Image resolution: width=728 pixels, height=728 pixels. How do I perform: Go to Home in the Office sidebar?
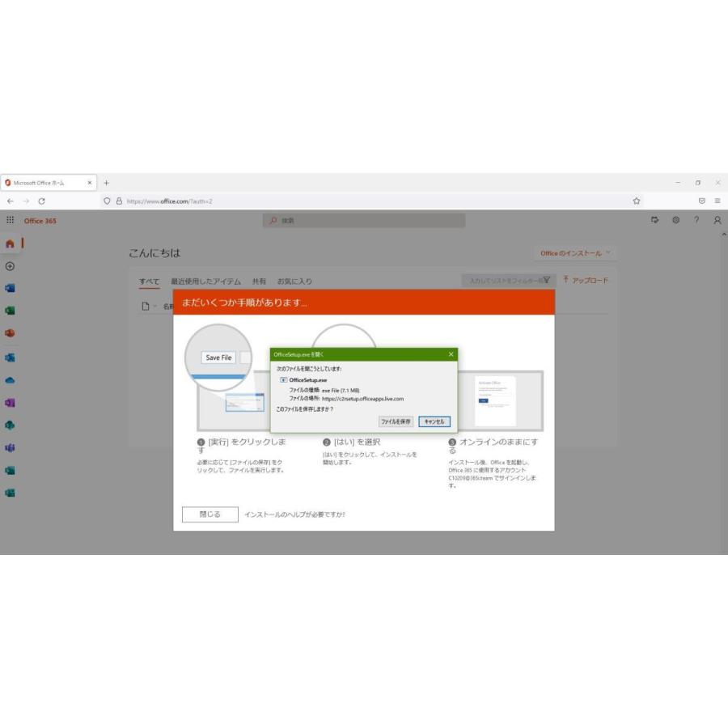10,243
